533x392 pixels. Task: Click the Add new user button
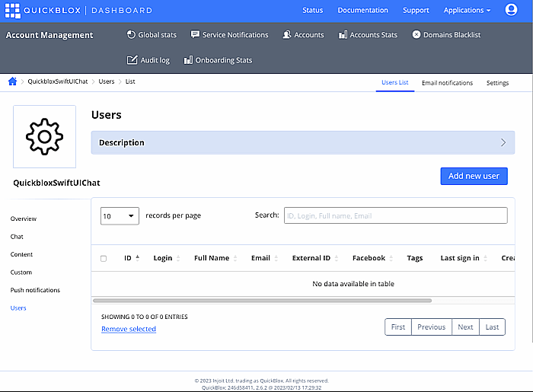(x=474, y=176)
